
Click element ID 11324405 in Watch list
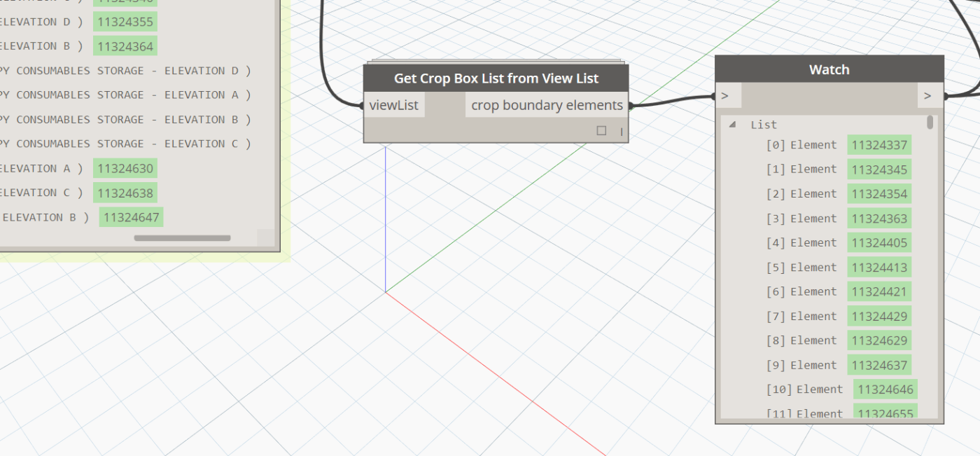click(x=879, y=243)
